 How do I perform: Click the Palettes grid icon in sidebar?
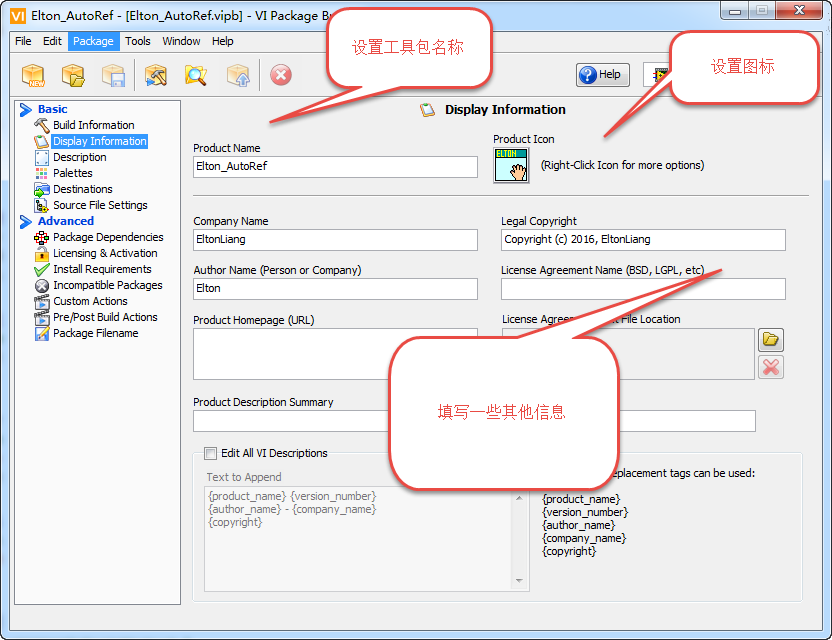41,173
